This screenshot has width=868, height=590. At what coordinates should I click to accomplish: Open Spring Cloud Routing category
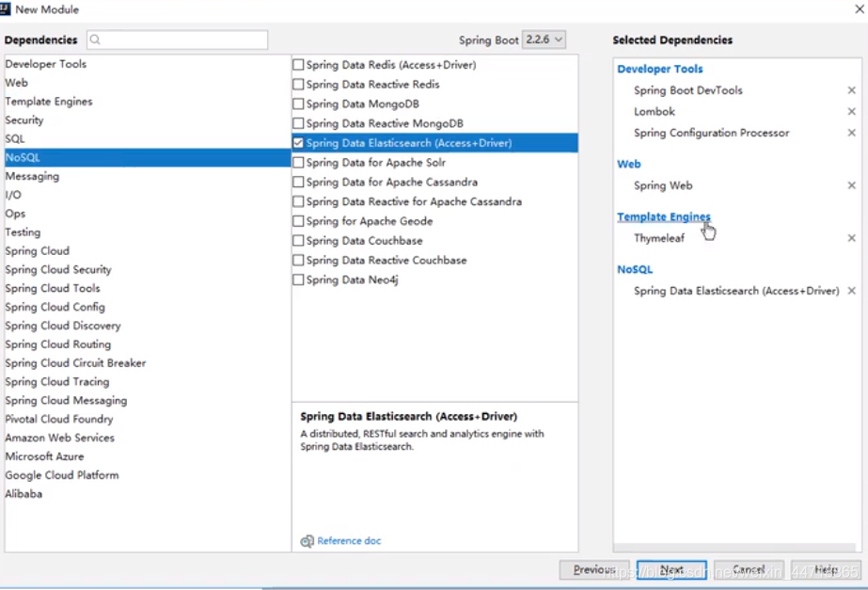(x=148, y=344)
